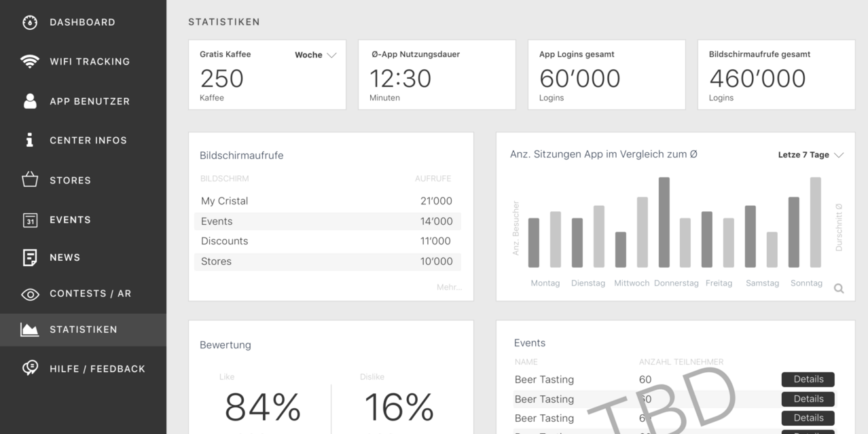This screenshot has width=868, height=434.
Task: Click the Hilfe / Feedback speech bubble icon
Action: coord(30,368)
